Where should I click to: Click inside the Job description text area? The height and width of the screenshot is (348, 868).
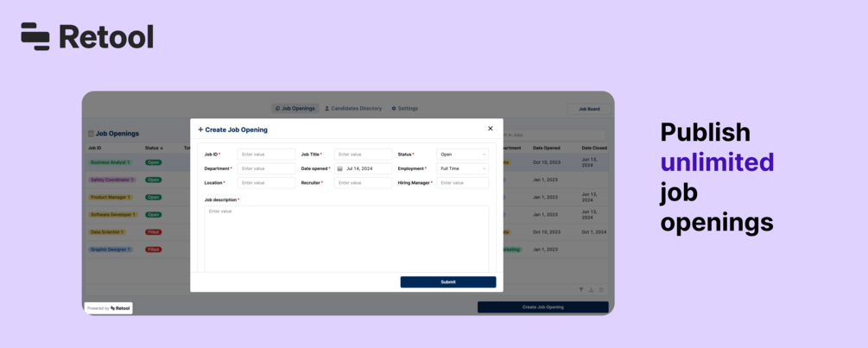coord(346,239)
